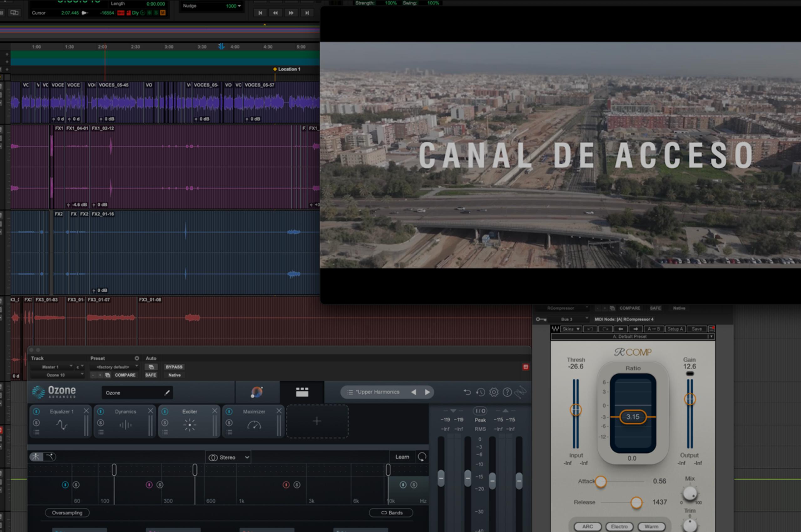The height and width of the screenshot is (532, 801).
Task: Click the Ozone undo arrow icon
Action: pyautogui.click(x=467, y=392)
